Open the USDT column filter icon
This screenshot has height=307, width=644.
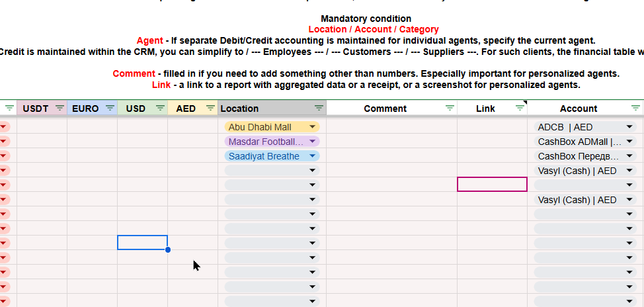[x=60, y=108]
